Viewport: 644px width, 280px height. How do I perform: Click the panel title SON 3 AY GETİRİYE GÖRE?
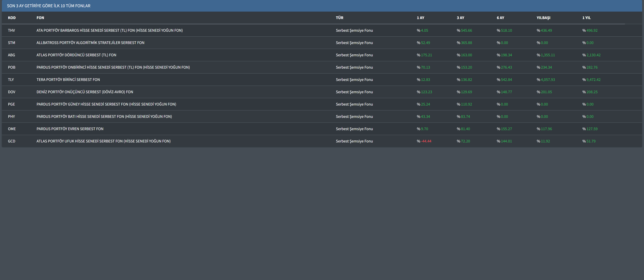(49, 6)
